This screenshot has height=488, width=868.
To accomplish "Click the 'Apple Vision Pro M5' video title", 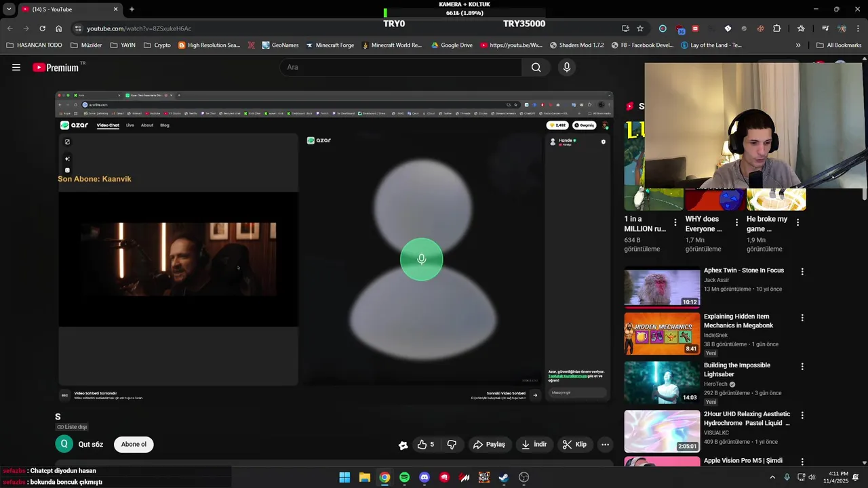I will coord(743,461).
